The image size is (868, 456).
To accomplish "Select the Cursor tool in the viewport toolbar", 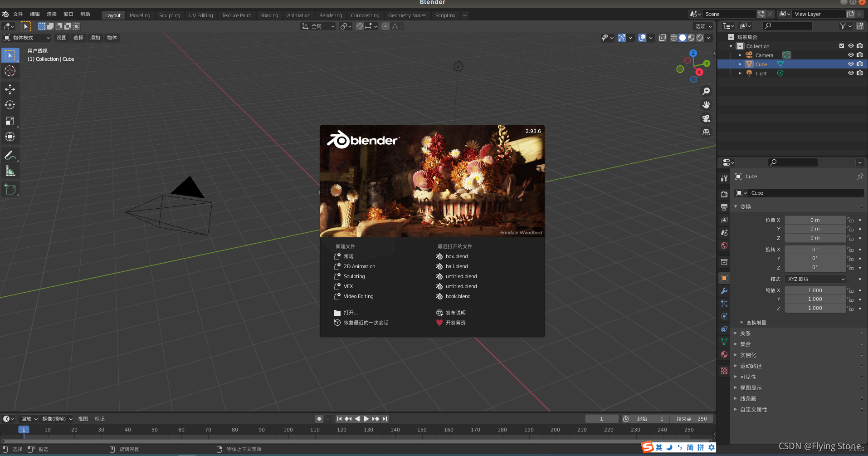I will point(10,71).
